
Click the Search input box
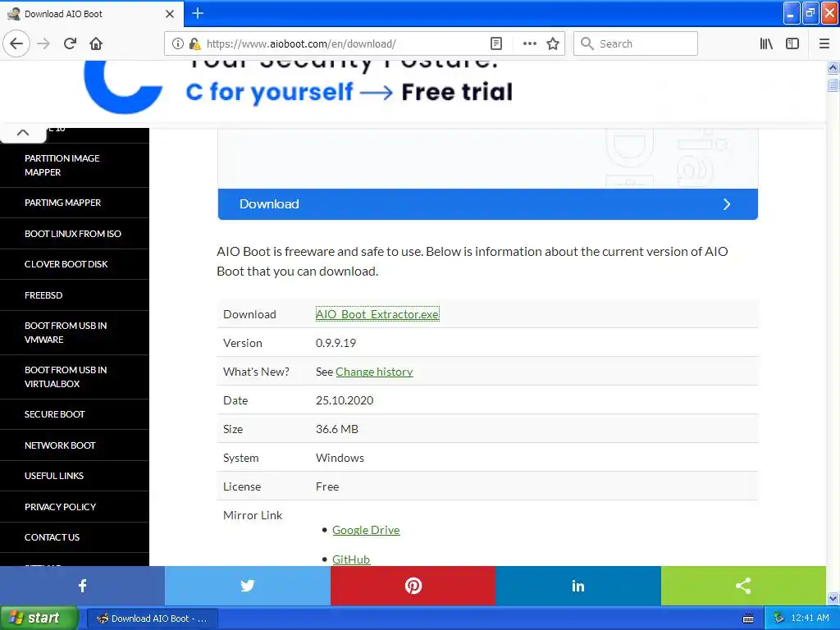pyautogui.click(x=636, y=43)
